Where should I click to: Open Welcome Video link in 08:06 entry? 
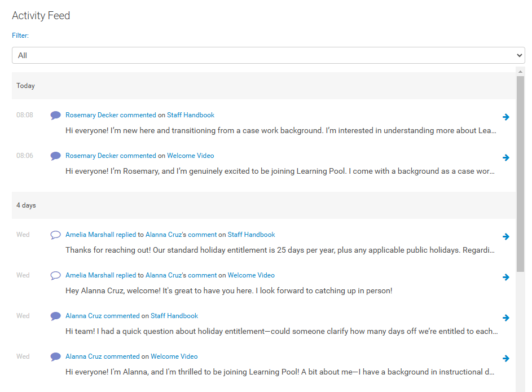(x=191, y=156)
